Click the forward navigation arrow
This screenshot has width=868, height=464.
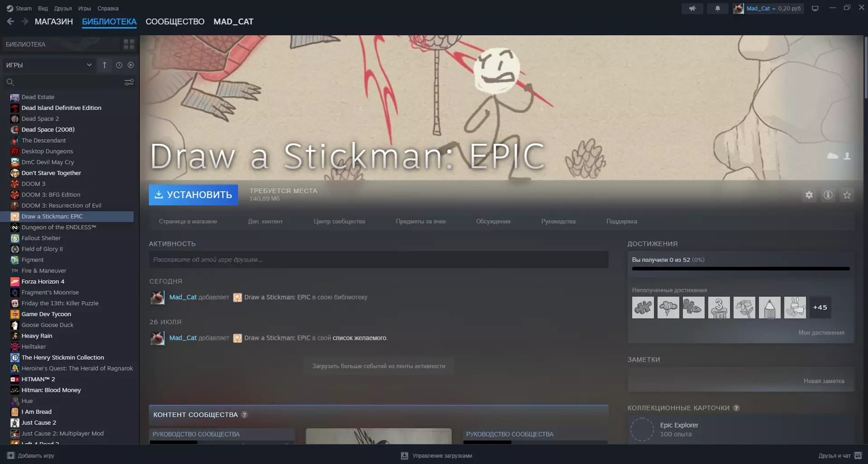(25, 21)
